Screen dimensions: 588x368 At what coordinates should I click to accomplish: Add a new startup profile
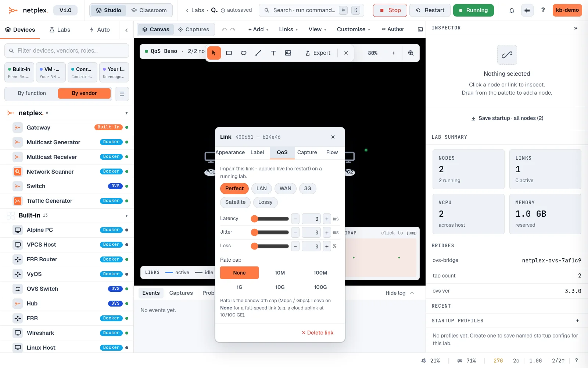[x=577, y=321]
